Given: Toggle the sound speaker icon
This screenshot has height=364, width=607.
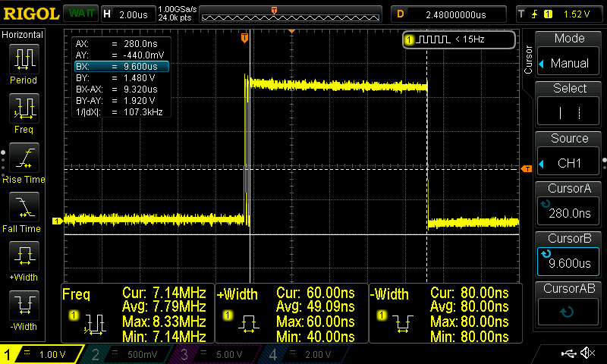Looking at the screenshot, I should (x=587, y=353).
